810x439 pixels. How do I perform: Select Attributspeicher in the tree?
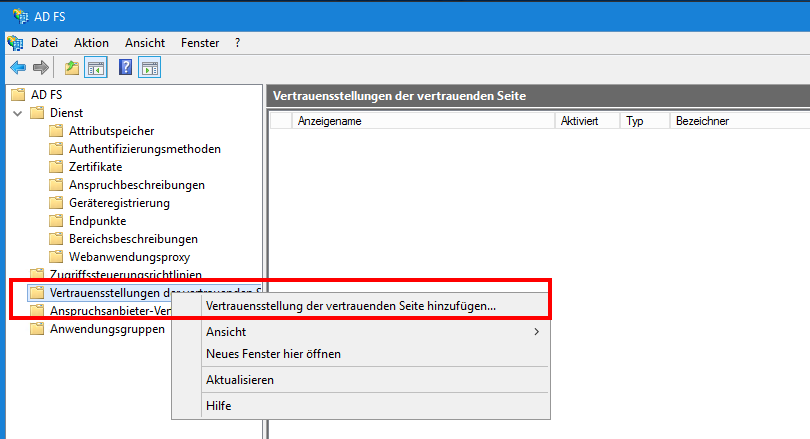pos(112,131)
